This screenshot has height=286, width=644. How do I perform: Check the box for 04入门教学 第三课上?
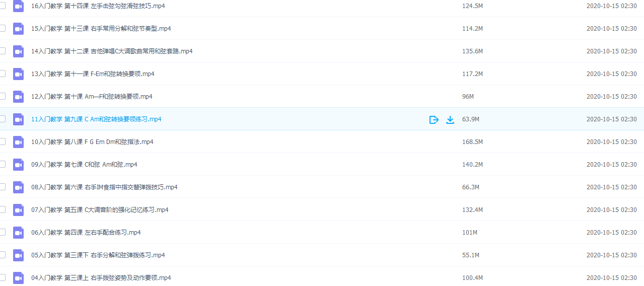pos(2,277)
